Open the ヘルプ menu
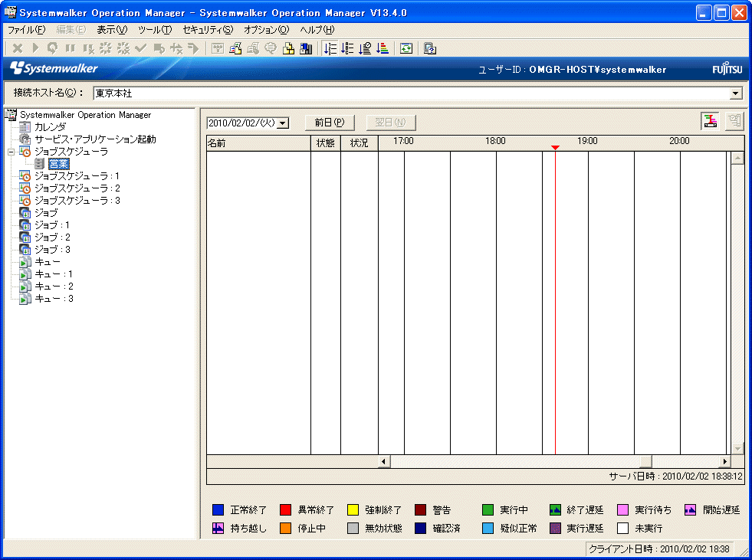This screenshot has height=560, width=752. pos(317,30)
